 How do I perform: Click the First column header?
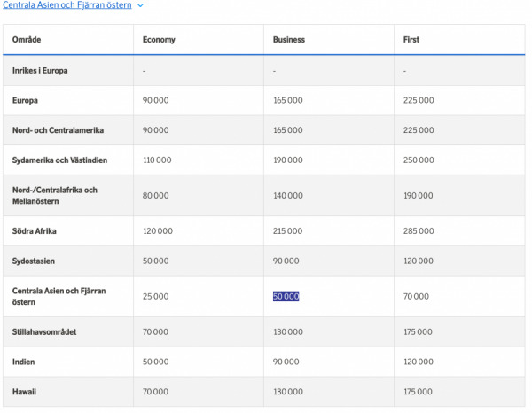(x=411, y=40)
